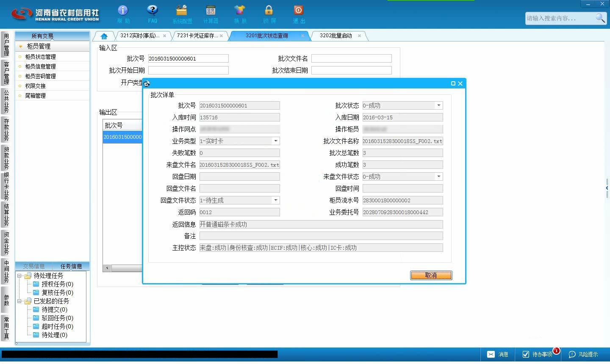
Task: Select 授权任务(0) in task tree
Action: tap(57, 284)
